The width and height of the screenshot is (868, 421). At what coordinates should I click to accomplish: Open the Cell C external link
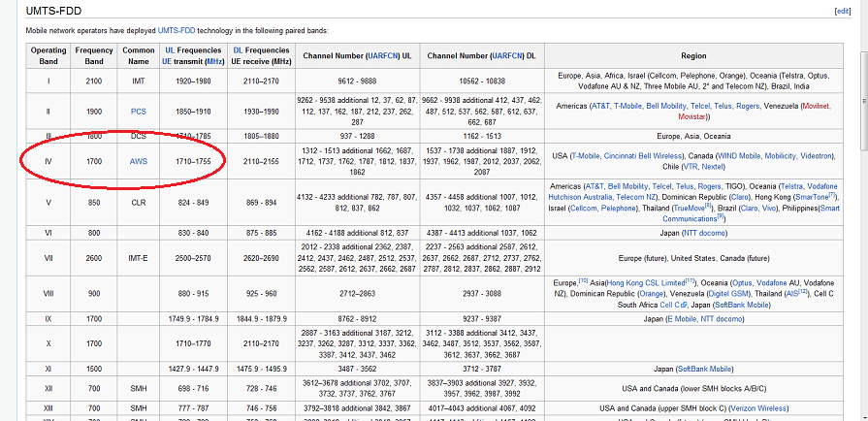tap(673, 306)
